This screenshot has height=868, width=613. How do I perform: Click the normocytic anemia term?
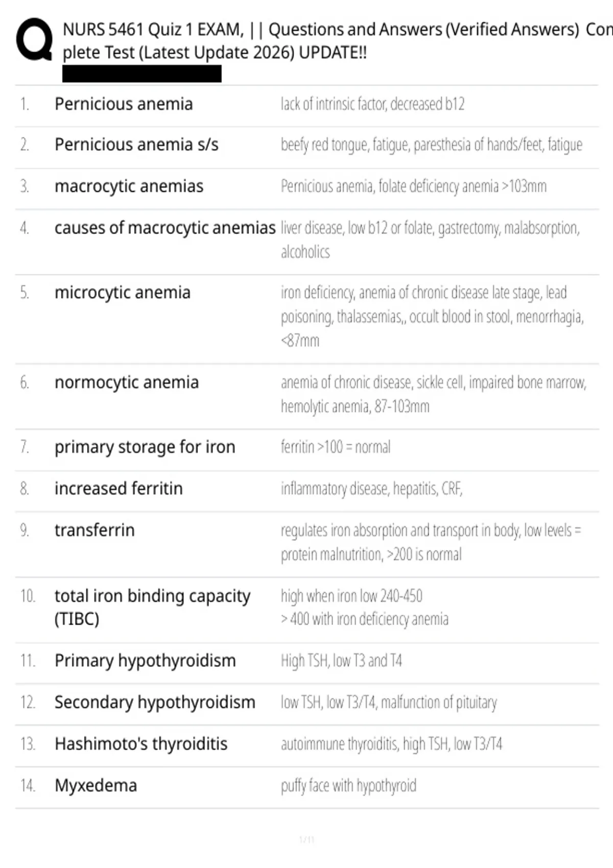pyautogui.click(x=127, y=382)
